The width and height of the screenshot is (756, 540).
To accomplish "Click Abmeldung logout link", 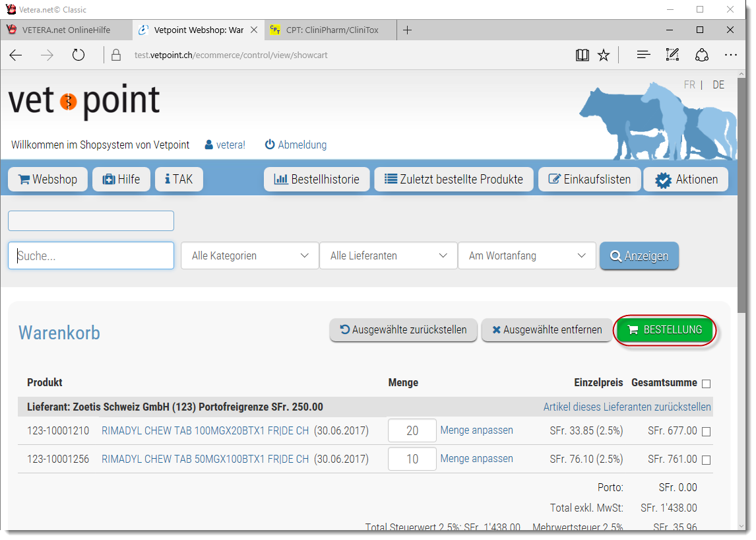I will point(296,145).
